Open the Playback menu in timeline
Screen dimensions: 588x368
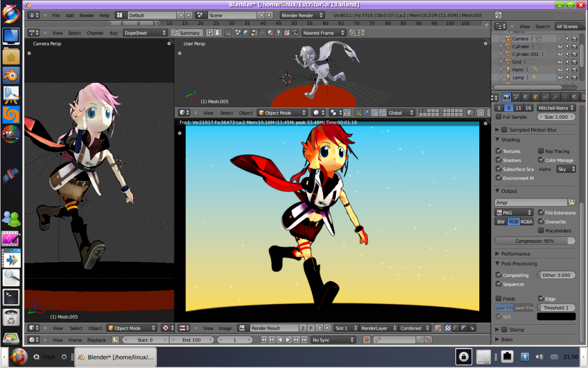96,340
